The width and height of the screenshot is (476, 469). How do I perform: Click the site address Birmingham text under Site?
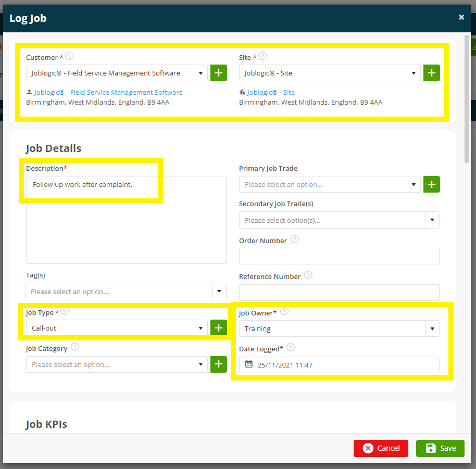tap(310, 102)
